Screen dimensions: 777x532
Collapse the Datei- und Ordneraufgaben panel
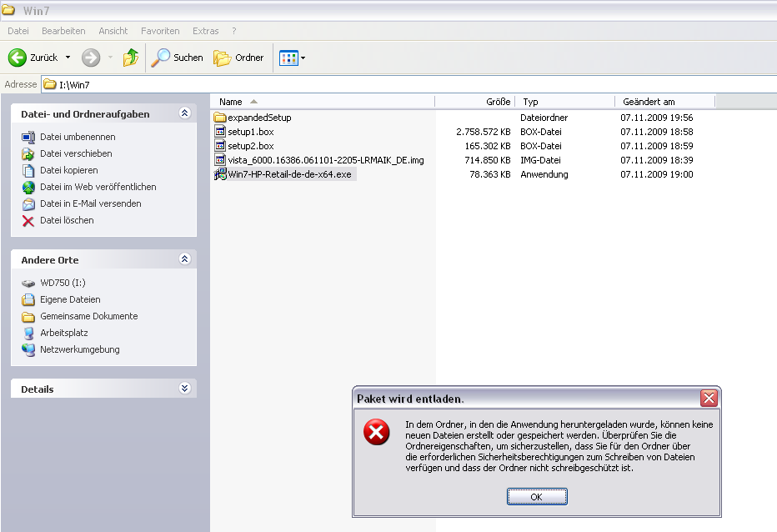185,113
